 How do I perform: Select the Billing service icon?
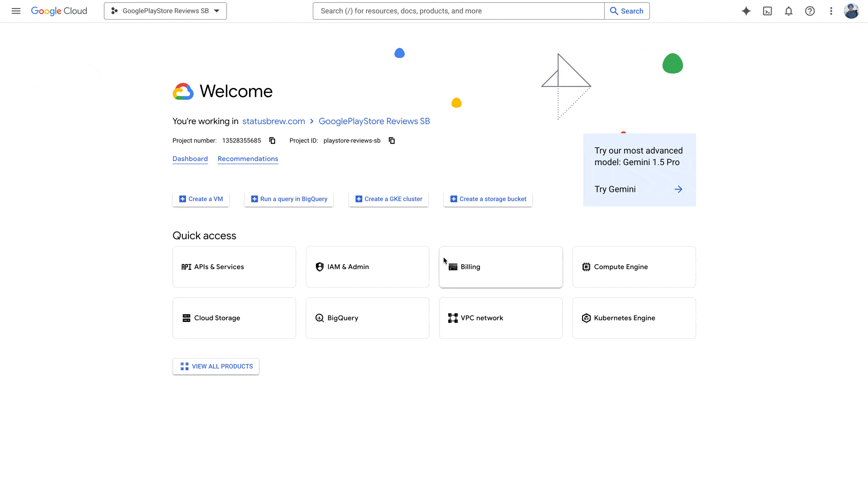(x=453, y=266)
